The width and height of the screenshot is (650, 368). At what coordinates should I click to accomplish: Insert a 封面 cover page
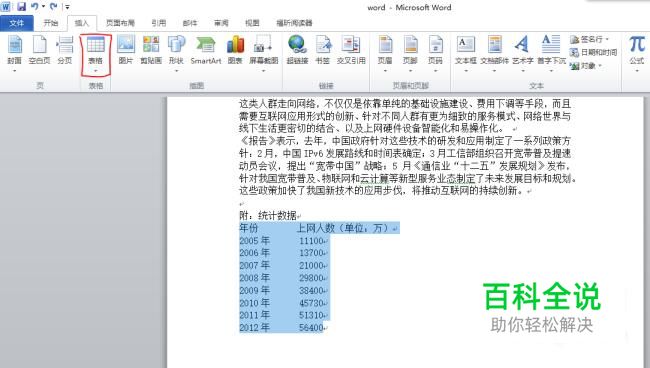pyautogui.click(x=15, y=52)
